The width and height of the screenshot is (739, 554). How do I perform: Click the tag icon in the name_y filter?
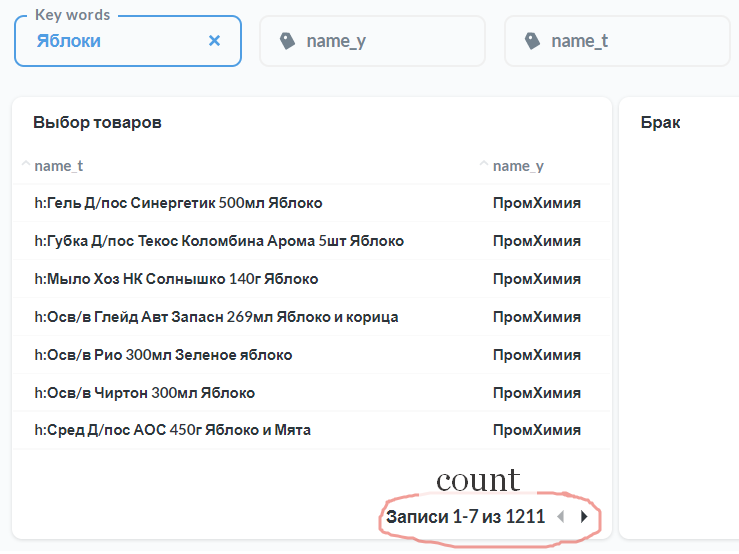[287, 41]
